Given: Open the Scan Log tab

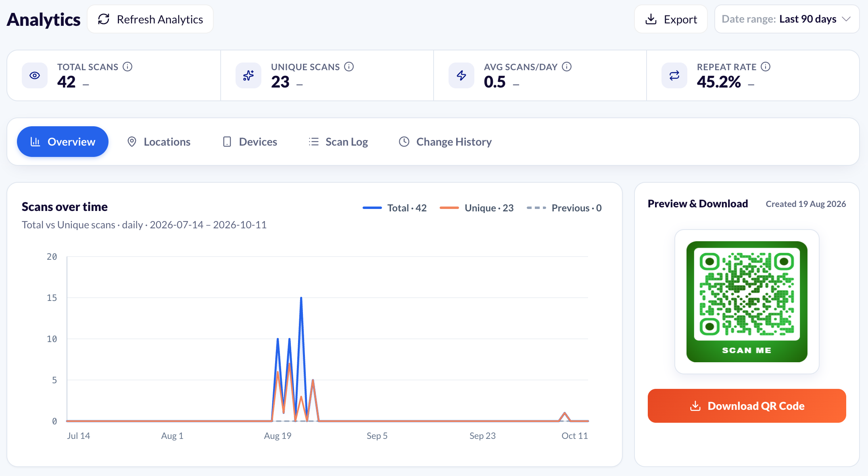Looking at the screenshot, I should point(338,142).
